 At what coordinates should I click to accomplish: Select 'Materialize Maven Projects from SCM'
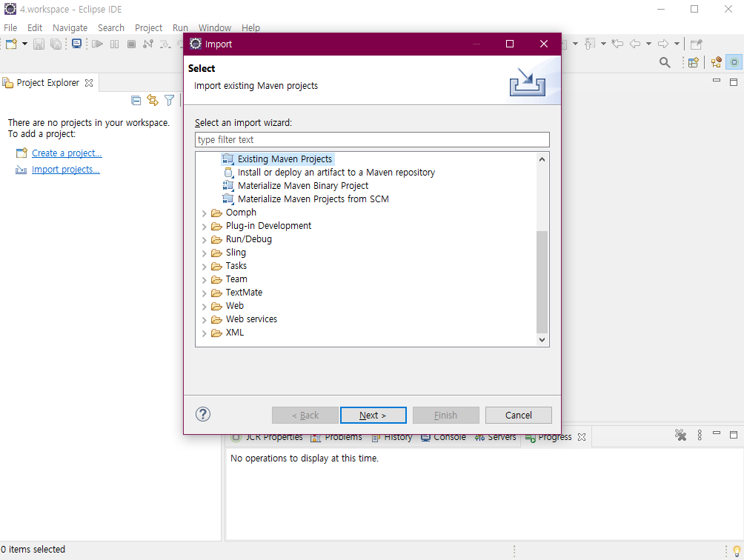tap(313, 199)
